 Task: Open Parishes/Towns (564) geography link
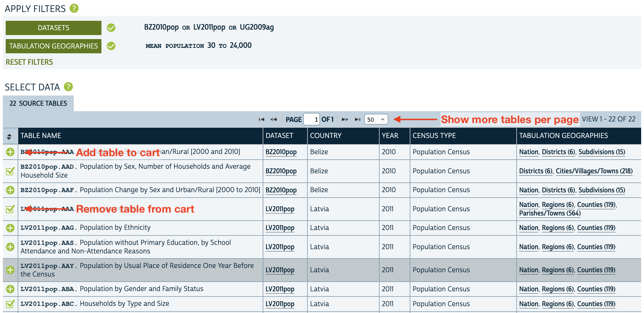coord(550,213)
